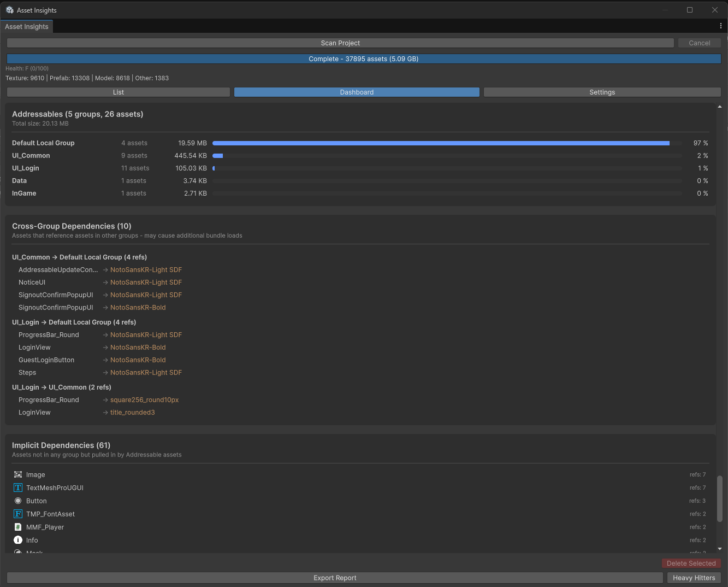Click the UI_Common size percentage bar
Screen dimensions: 728x587
point(447,156)
